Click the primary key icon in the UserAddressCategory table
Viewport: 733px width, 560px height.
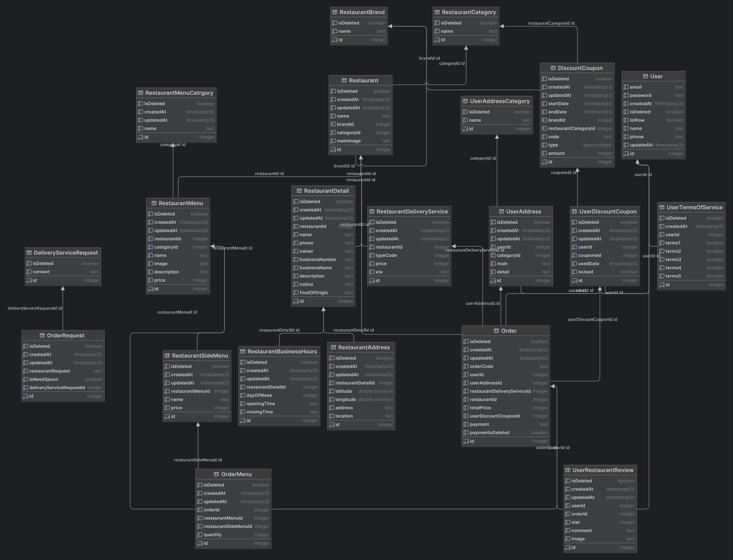(x=465, y=129)
